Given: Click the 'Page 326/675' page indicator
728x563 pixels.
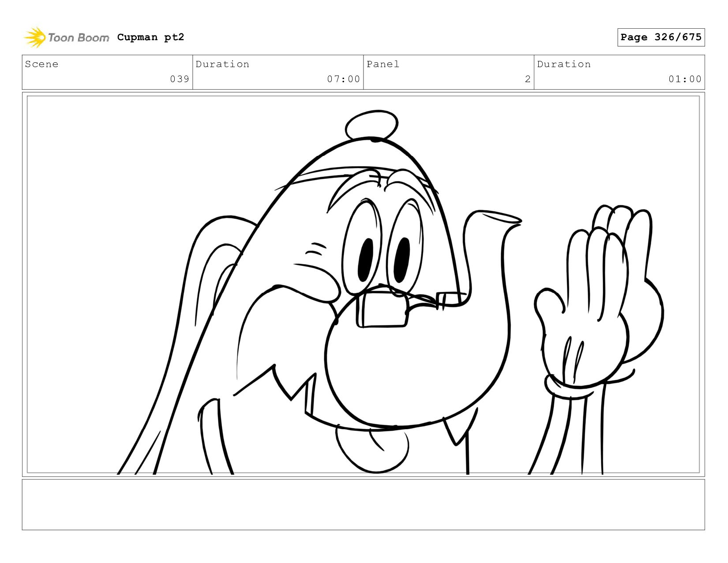Looking at the screenshot, I should click(661, 37).
